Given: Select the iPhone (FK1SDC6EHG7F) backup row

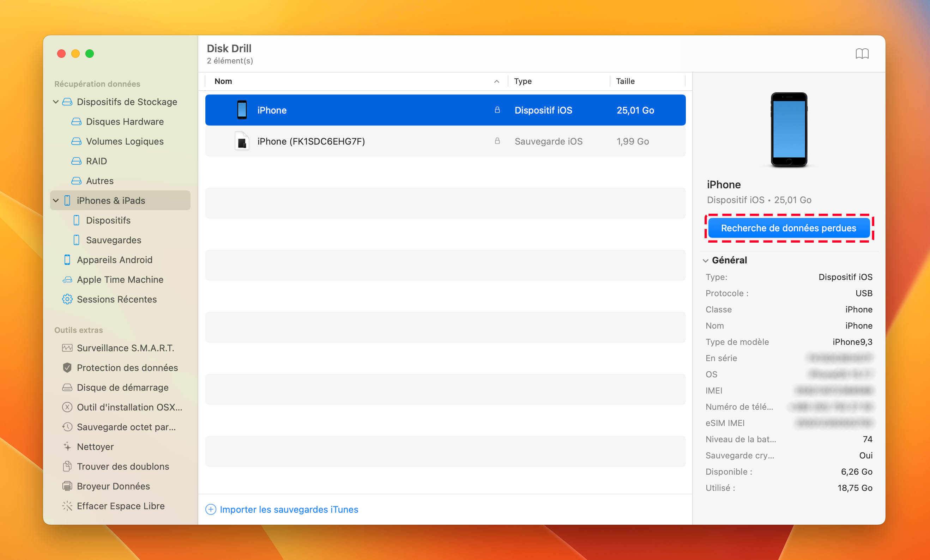Looking at the screenshot, I should pyautogui.click(x=445, y=141).
